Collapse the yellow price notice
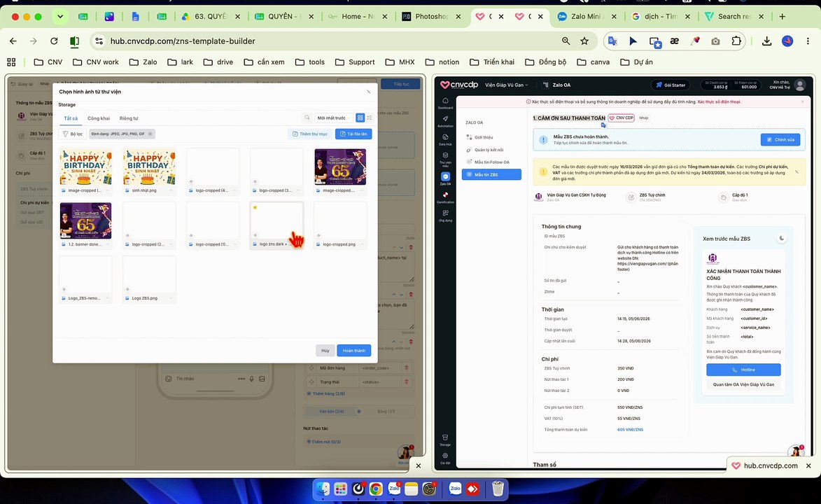This screenshot has width=821, height=504. 797,171
